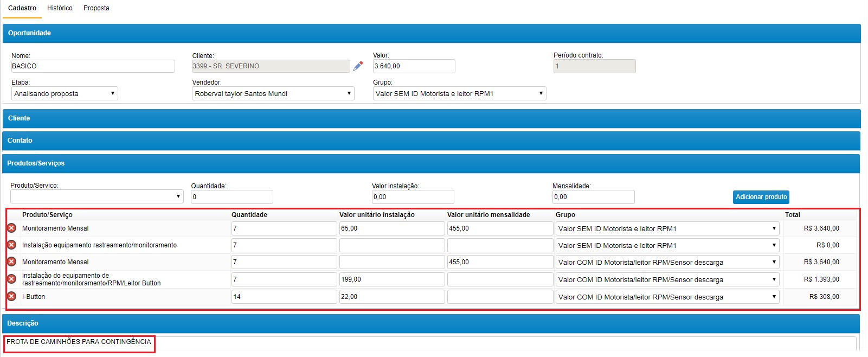868x357 pixels.
Task: Click the Mensalidade input field
Action: point(593,197)
